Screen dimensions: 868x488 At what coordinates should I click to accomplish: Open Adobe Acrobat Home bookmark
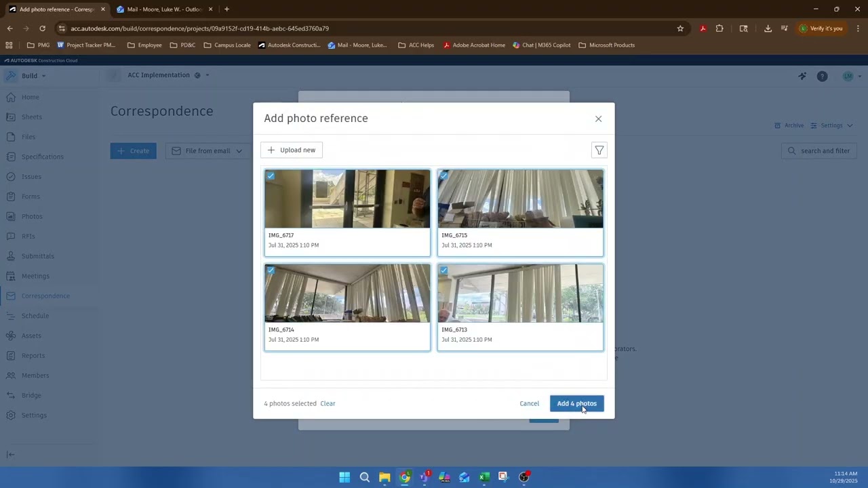click(474, 45)
